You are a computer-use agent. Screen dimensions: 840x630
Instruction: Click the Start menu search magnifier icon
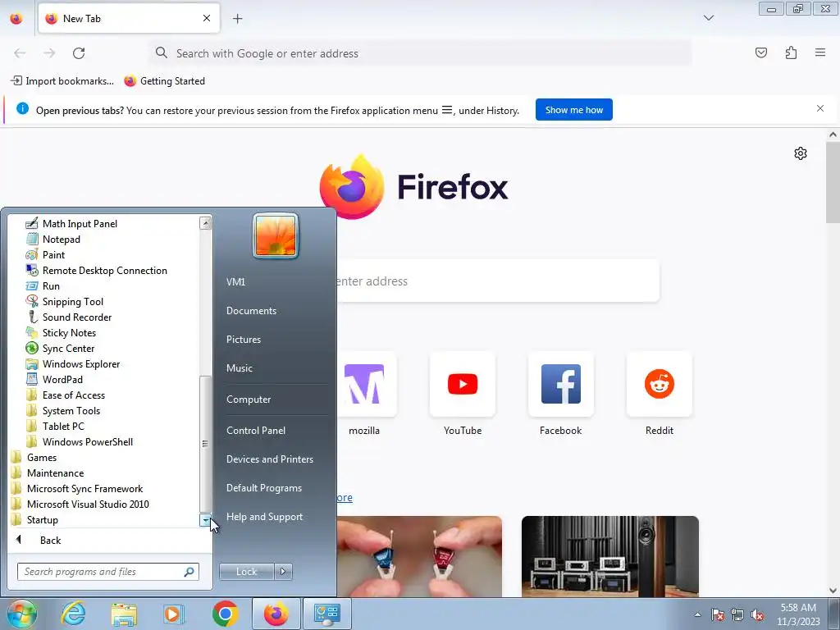189,571
